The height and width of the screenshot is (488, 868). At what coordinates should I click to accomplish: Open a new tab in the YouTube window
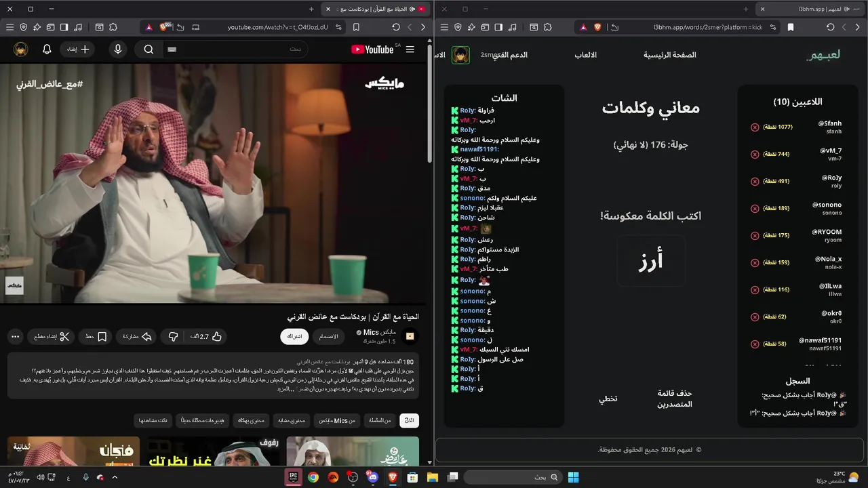tap(311, 9)
